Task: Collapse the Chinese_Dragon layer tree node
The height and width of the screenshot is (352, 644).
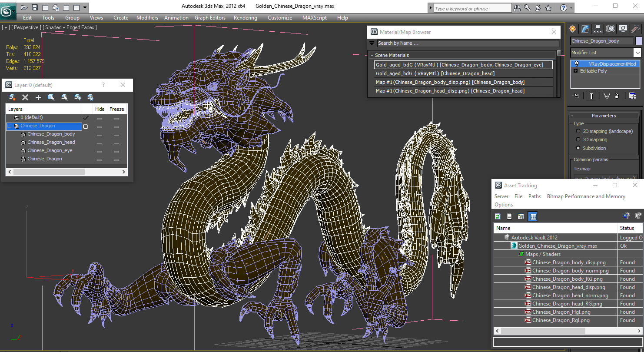Action: tap(9, 126)
